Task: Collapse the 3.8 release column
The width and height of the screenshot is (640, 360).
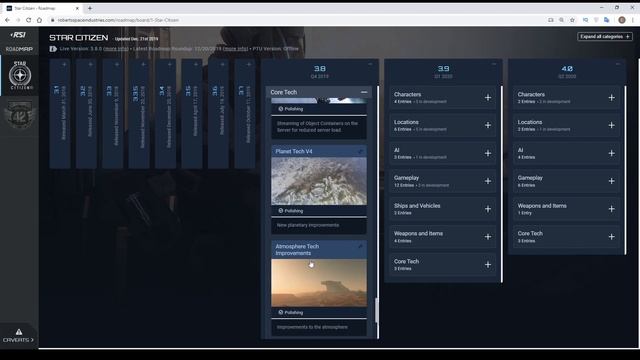Action: (x=370, y=64)
